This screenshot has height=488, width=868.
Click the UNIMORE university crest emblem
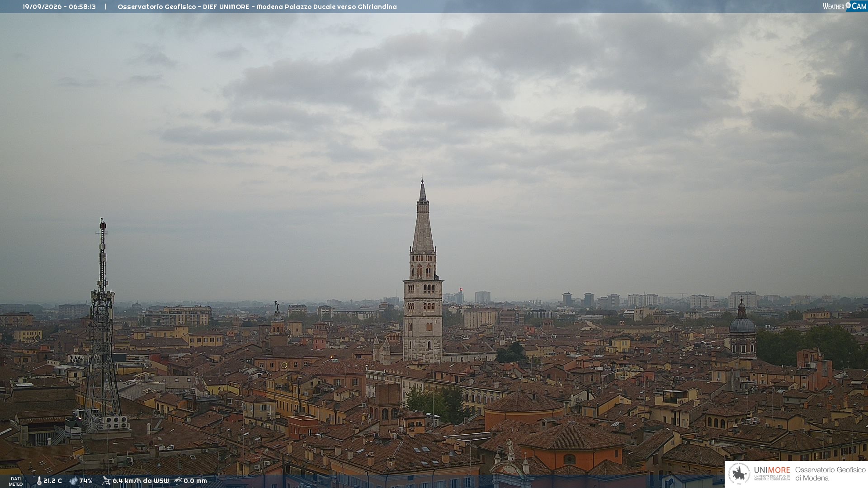coord(739,474)
